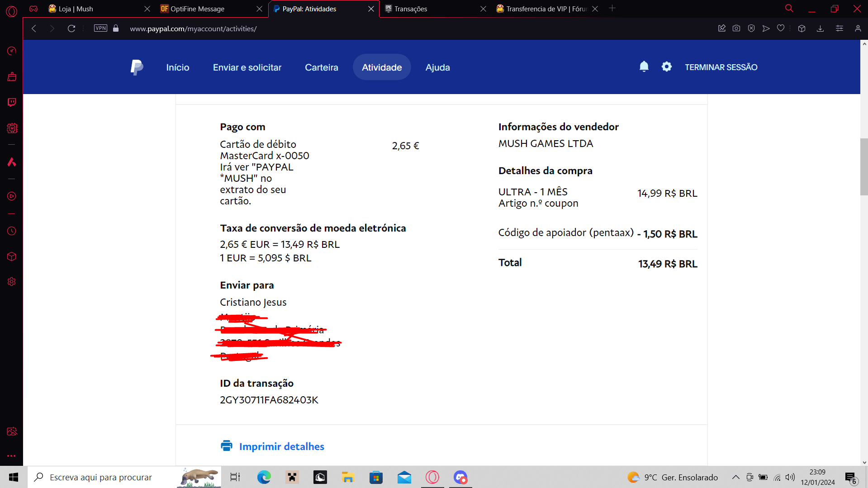Open the Ajuda menu

(438, 67)
